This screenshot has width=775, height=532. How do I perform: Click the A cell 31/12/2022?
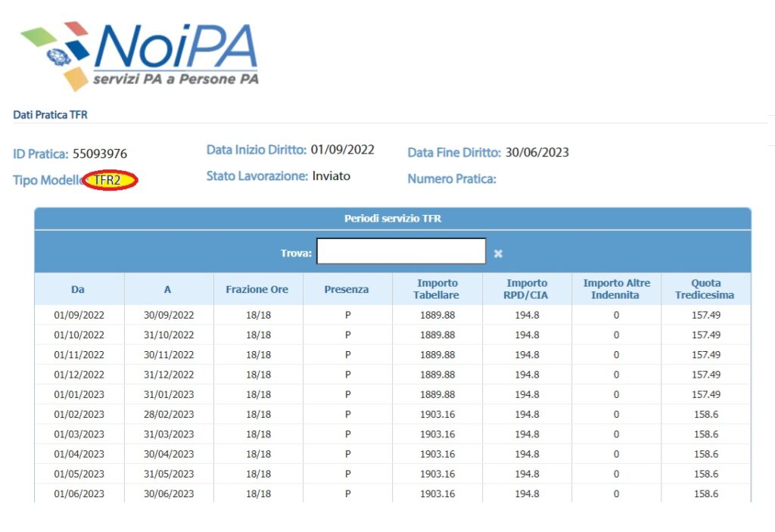(169, 375)
